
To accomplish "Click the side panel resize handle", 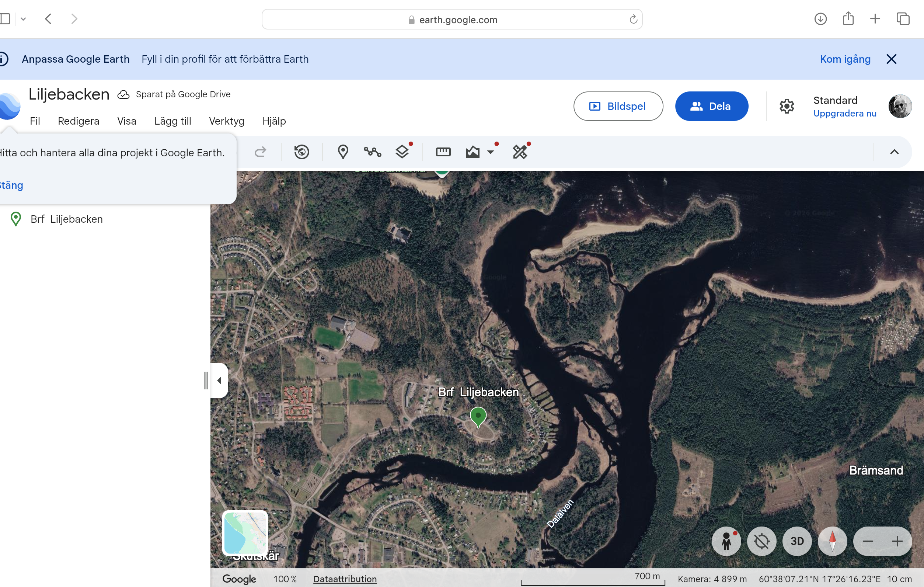I will point(206,381).
